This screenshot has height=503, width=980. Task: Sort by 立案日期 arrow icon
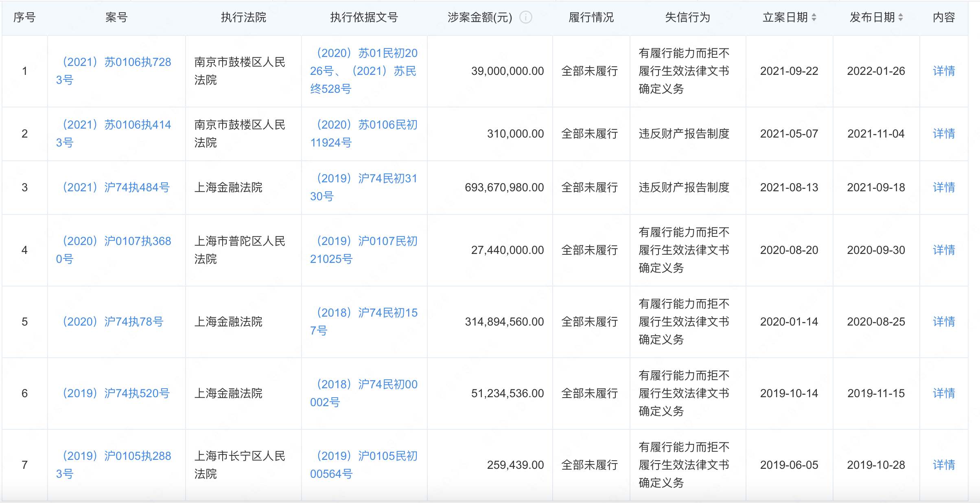pos(814,17)
